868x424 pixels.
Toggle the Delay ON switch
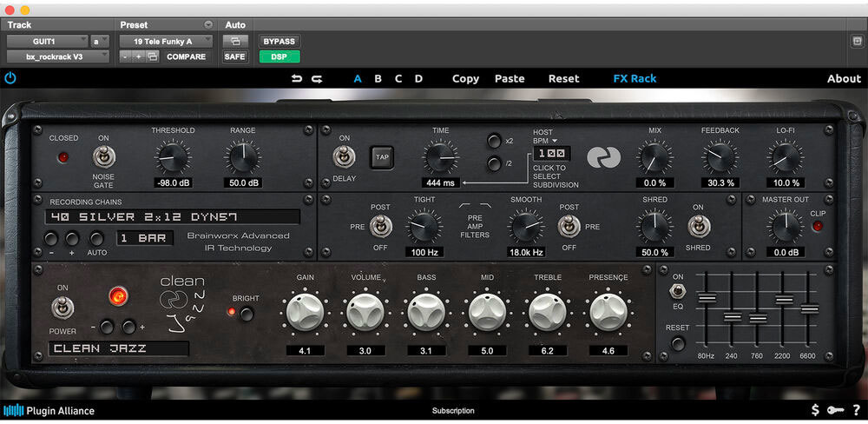tap(345, 157)
